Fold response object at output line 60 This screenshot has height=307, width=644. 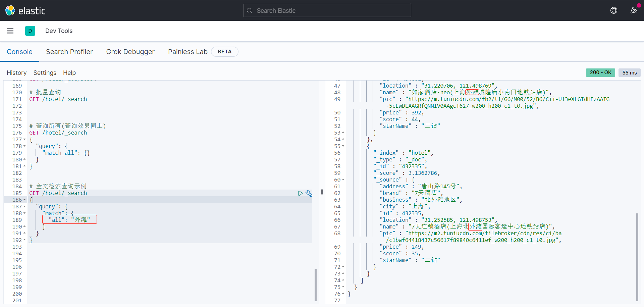tap(343, 180)
